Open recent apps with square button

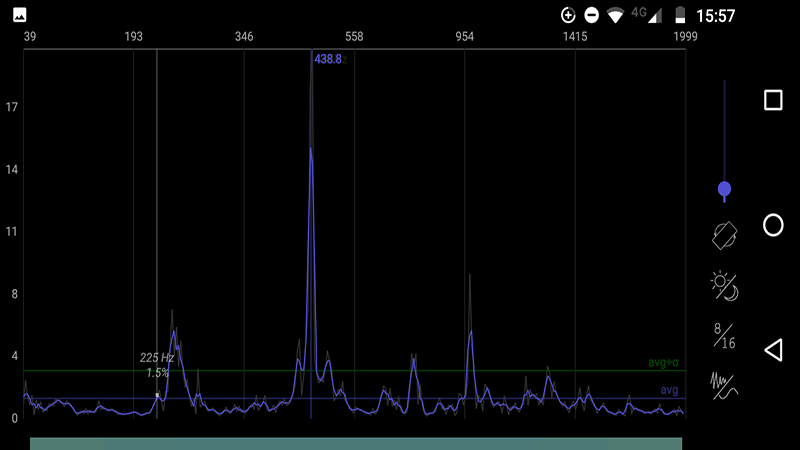[x=773, y=100]
